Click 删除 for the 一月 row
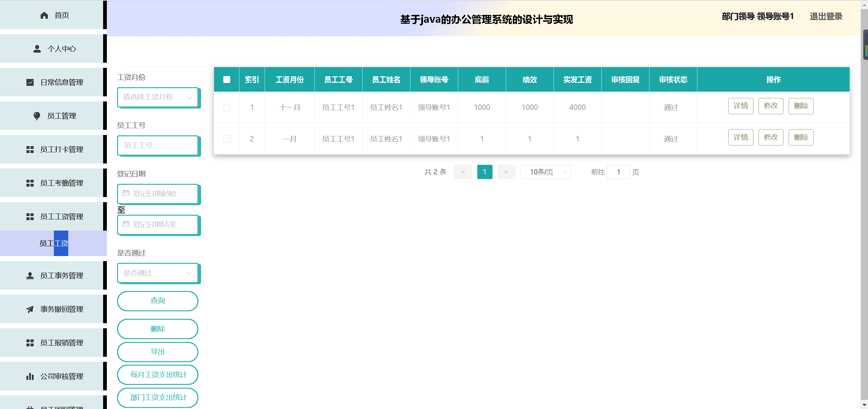Viewport: 868px width, 409px height. pyautogui.click(x=801, y=137)
